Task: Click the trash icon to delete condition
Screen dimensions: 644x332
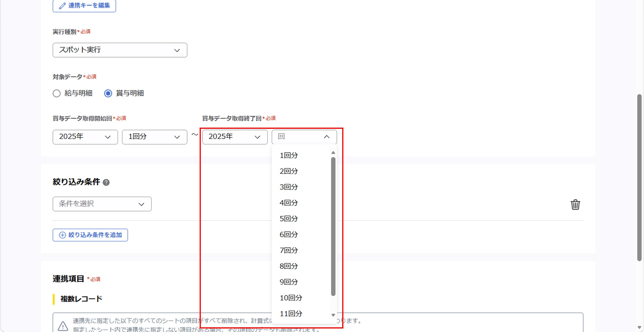Action: tap(575, 205)
